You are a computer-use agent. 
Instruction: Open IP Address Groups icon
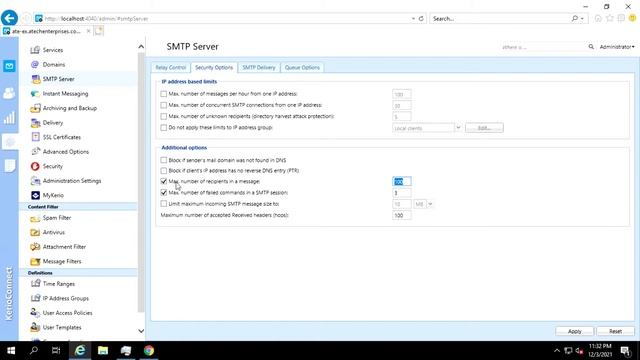35,298
